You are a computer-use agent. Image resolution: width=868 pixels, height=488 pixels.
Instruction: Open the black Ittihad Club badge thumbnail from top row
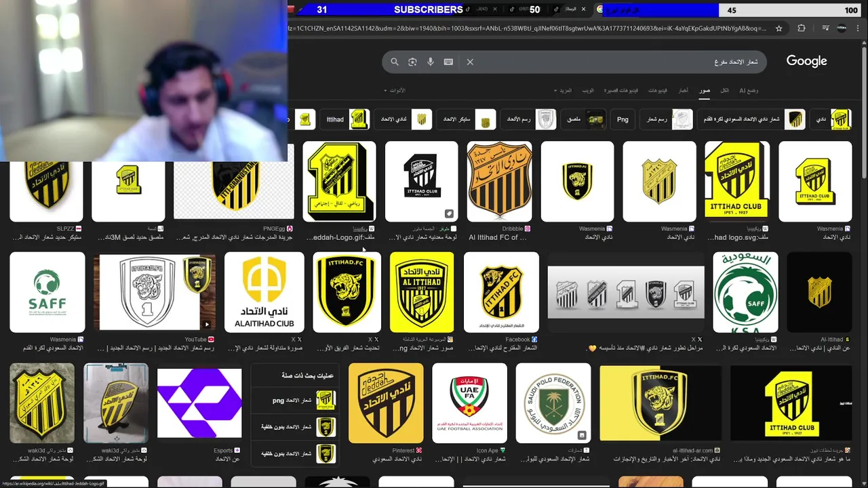[422, 182]
